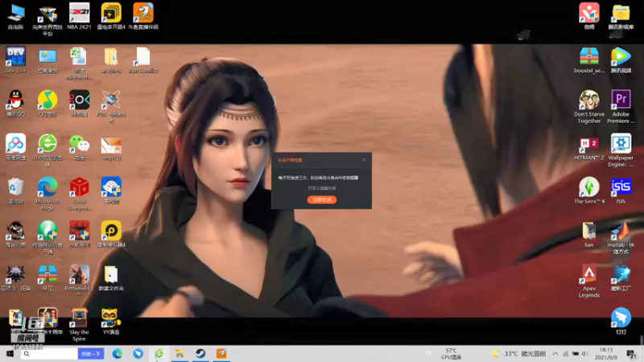644x362 pixels.
Task: Open the taskbar clock showing 18:13
Action: (x=606, y=354)
